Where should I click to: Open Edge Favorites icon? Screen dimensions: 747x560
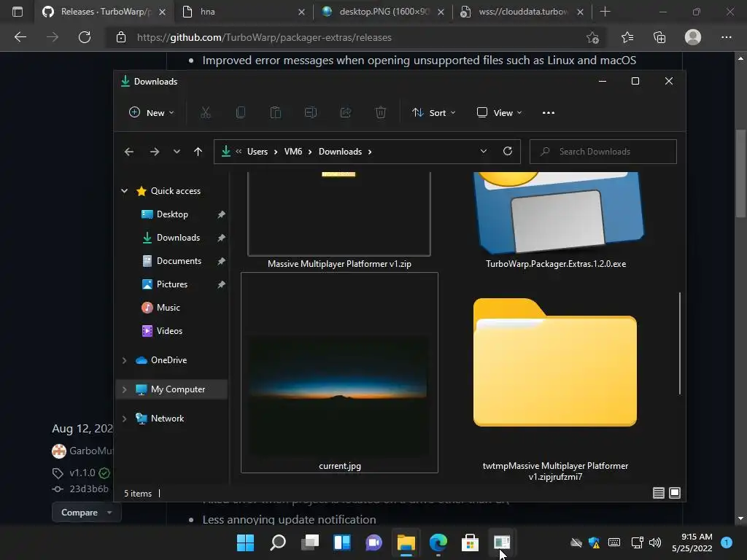click(x=627, y=37)
